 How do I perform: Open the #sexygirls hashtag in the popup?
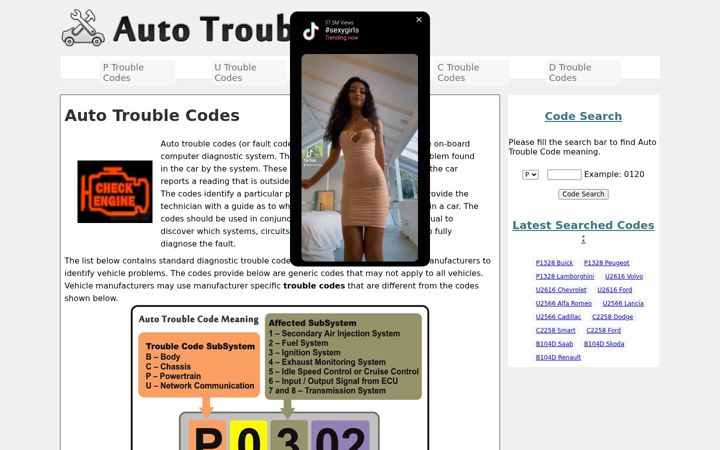(342, 30)
